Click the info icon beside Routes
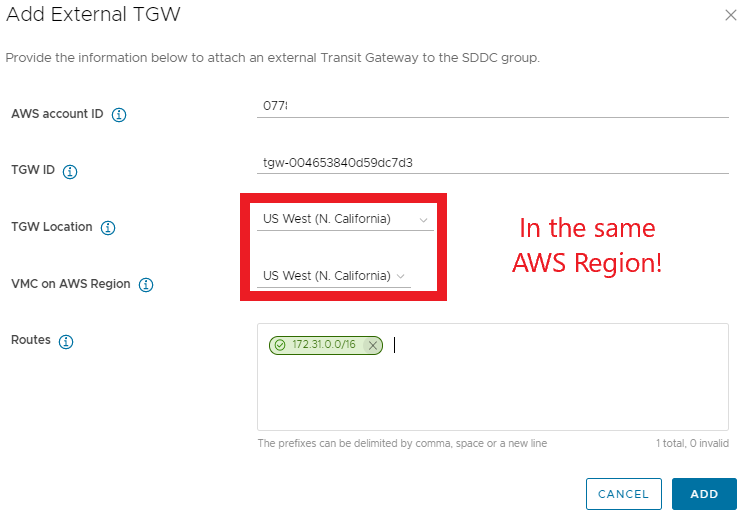 pos(66,341)
